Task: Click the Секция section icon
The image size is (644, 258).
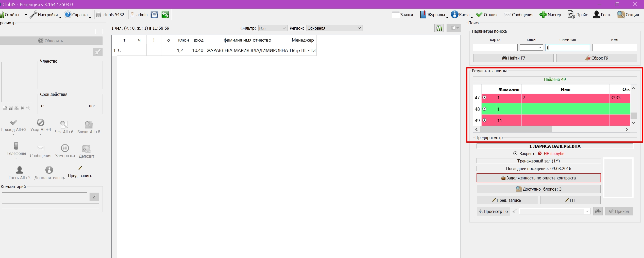Action: coord(621,14)
